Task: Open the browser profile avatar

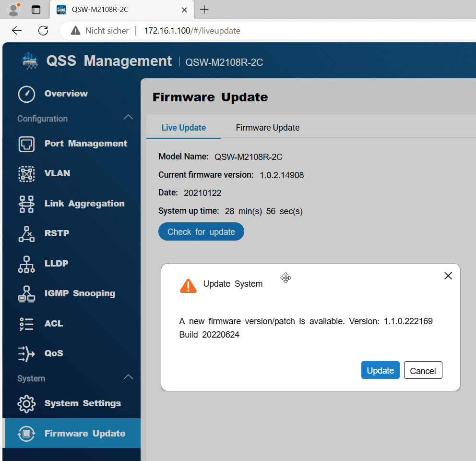Action: click(13, 10)
